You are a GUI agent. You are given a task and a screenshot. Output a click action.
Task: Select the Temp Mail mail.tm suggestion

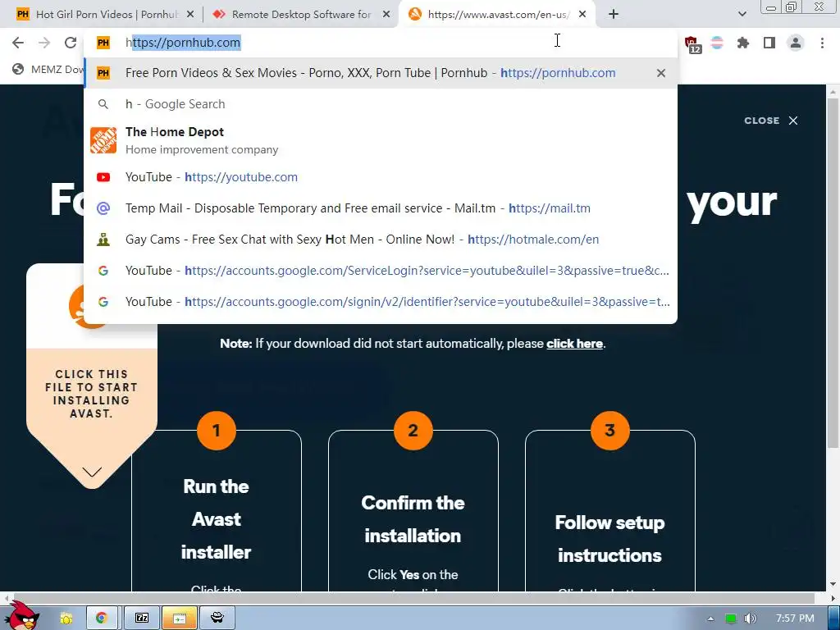pyautogui.click(x=381, y=208)
